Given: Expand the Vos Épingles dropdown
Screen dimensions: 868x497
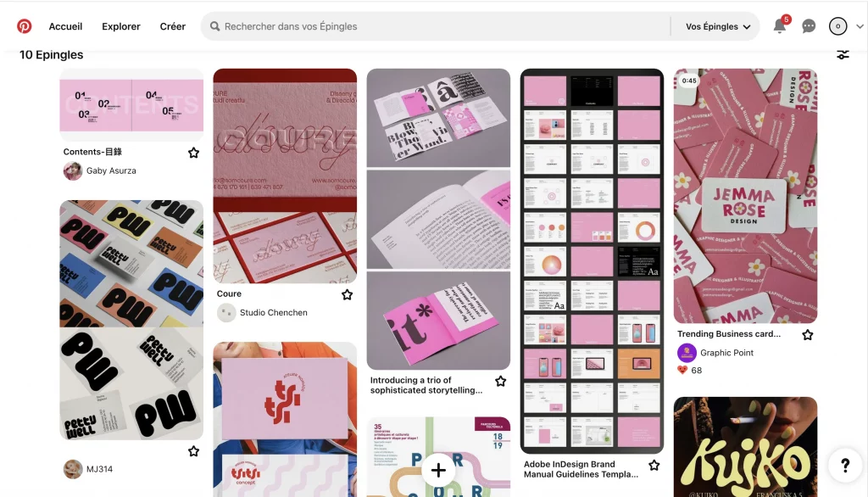Looking at the screenshot, I should tap(718, 26).
